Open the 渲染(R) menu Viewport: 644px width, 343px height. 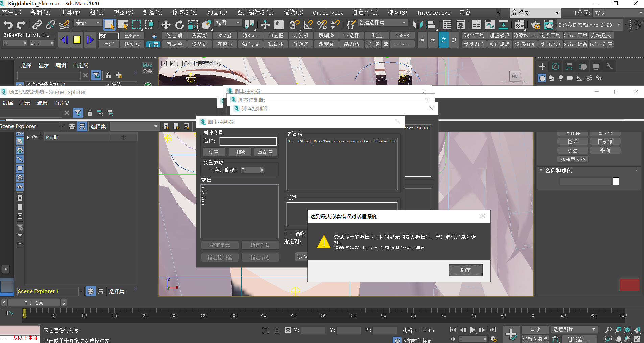[x=293, y=12]
